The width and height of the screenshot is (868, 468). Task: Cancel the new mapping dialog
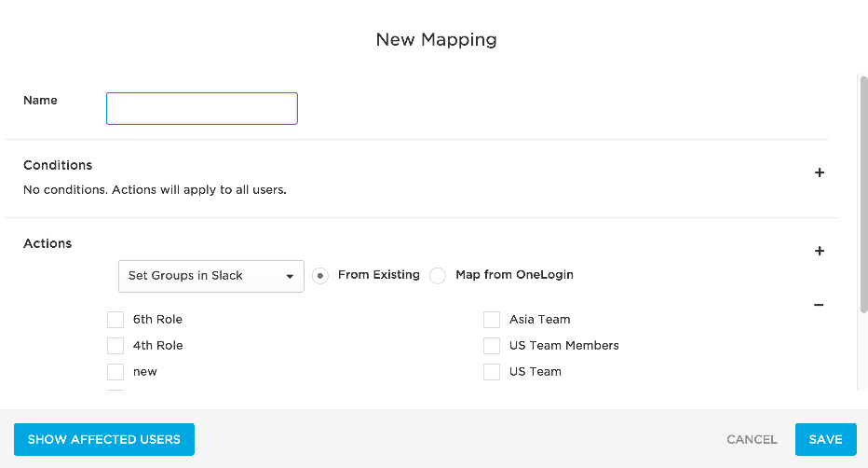[752, 440]
